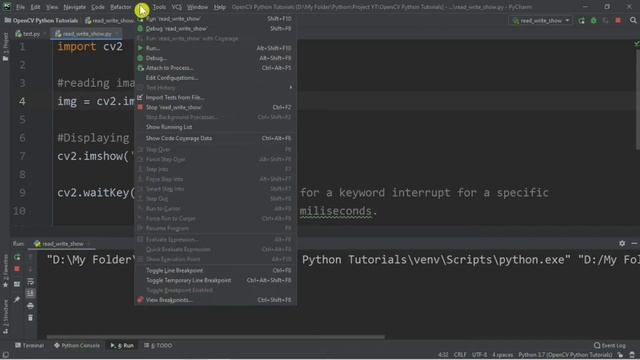Open run configuration dropdown read_write_show
The height and width of the screenshot is (360, 640).
click(x=541, y=20)
